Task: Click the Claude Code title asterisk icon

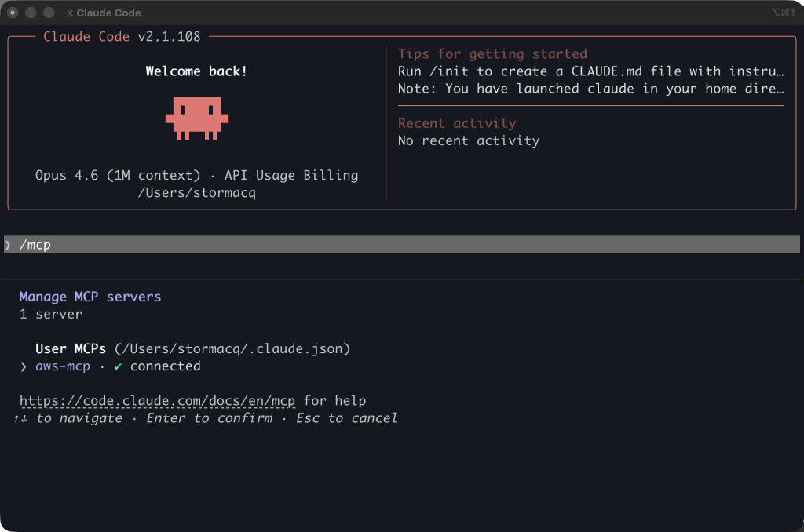Action: click(x=70, y=13)
